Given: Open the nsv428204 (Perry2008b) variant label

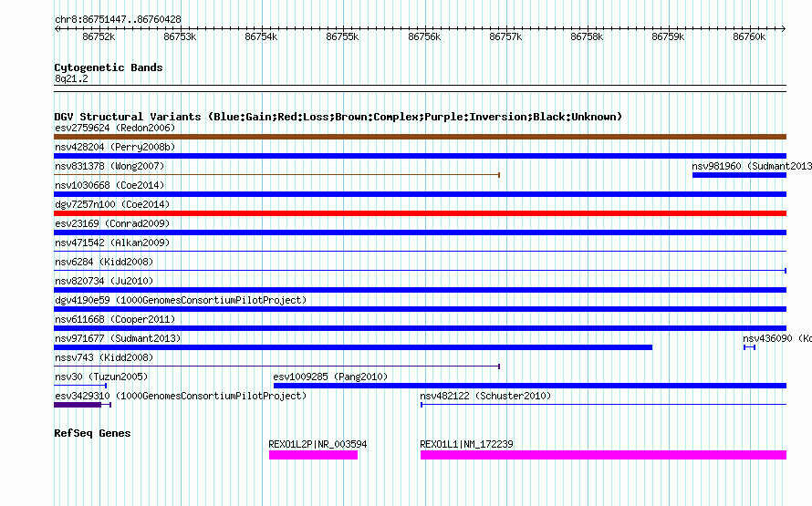Looking at the screenshot, I should click(x=115, y=147).
